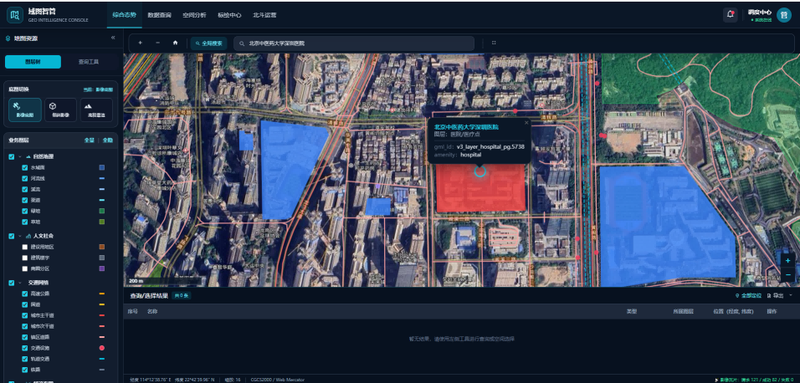Collapse the 人文社会 layer group
800x383 pixels.
pyautogui.click(x=20, y=236)
